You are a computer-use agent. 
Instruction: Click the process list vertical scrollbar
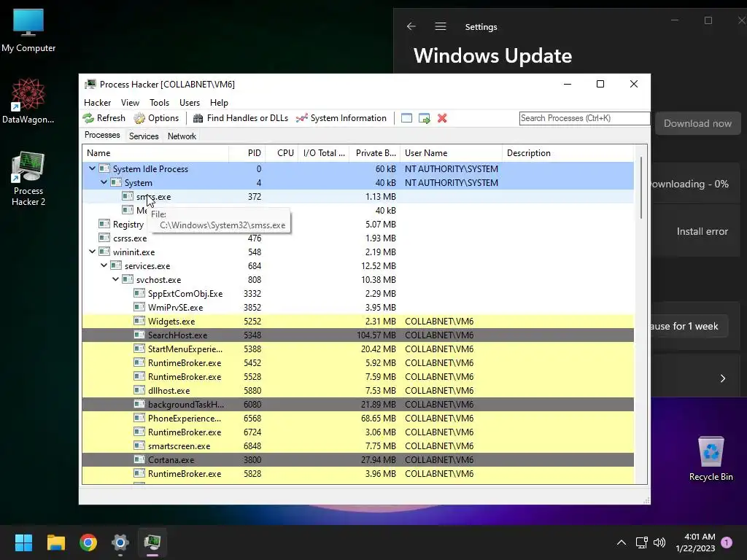pyautogui.click(x=641, y=188)
